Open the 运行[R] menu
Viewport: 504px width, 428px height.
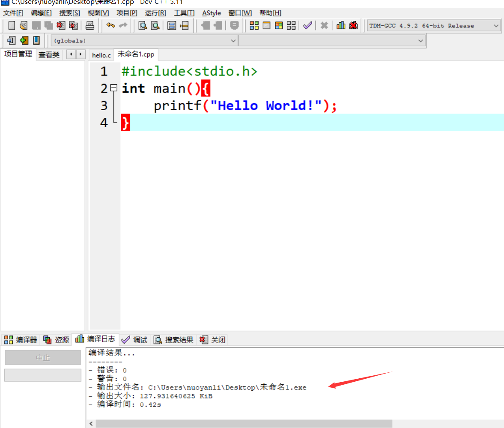click(155, 13)
